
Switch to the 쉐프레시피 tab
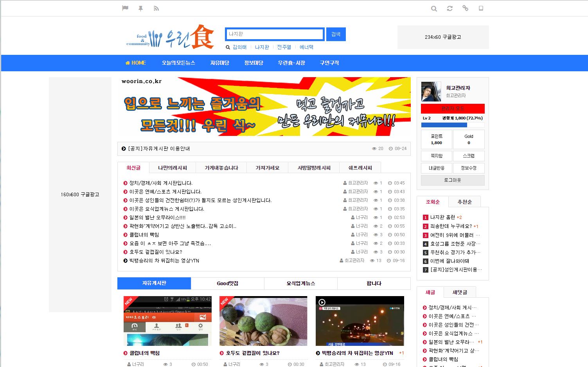[360, 168]
